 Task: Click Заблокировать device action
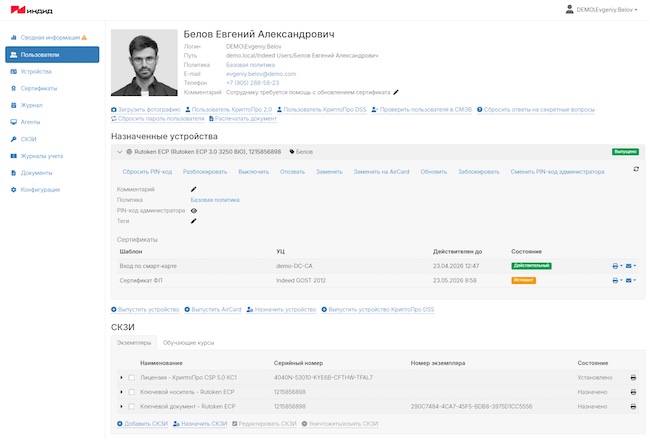(478, 172)
